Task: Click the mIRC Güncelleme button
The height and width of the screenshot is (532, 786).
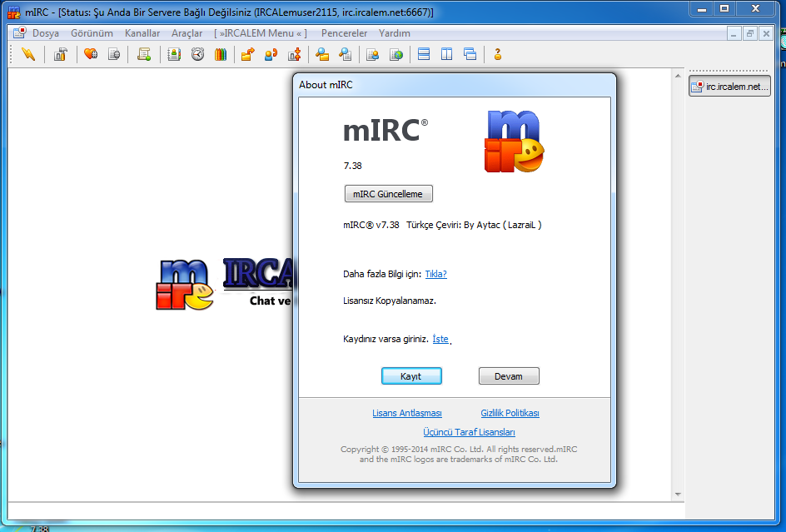Action: (389, 194)
